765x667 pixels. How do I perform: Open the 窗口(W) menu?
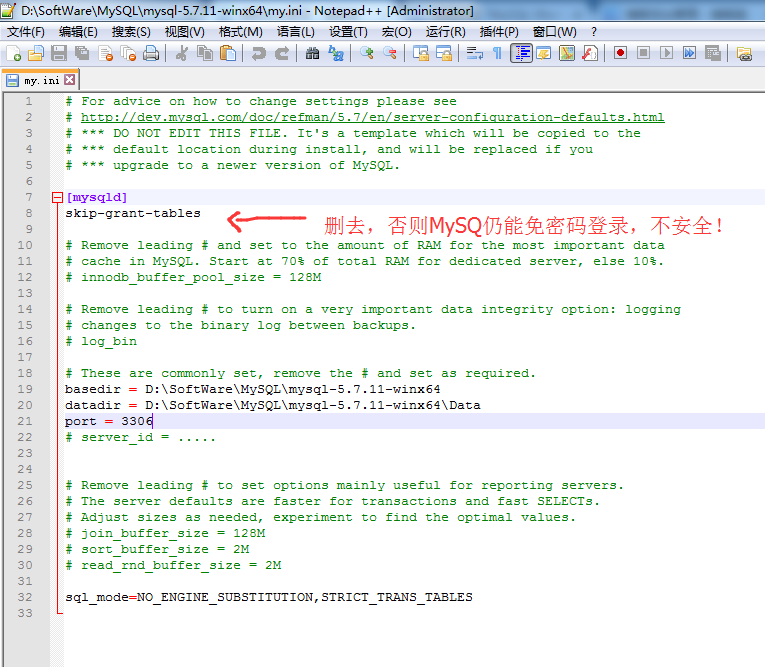[554, 32]
